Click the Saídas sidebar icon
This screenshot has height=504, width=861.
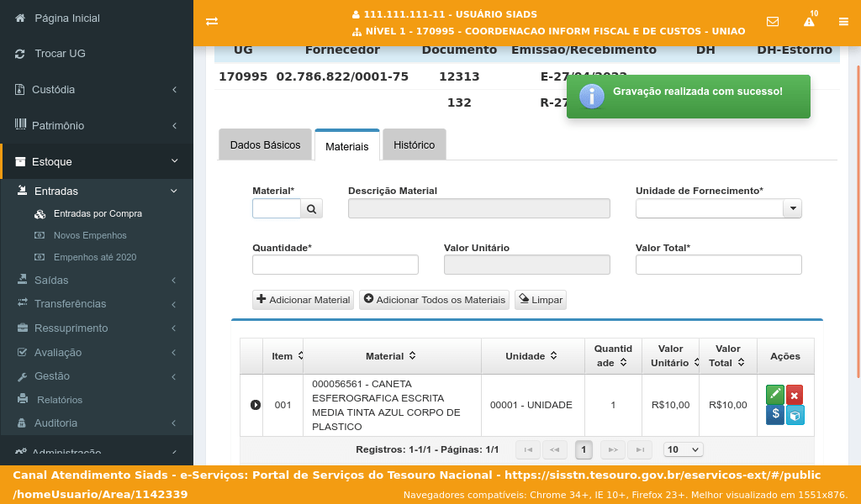23,280
